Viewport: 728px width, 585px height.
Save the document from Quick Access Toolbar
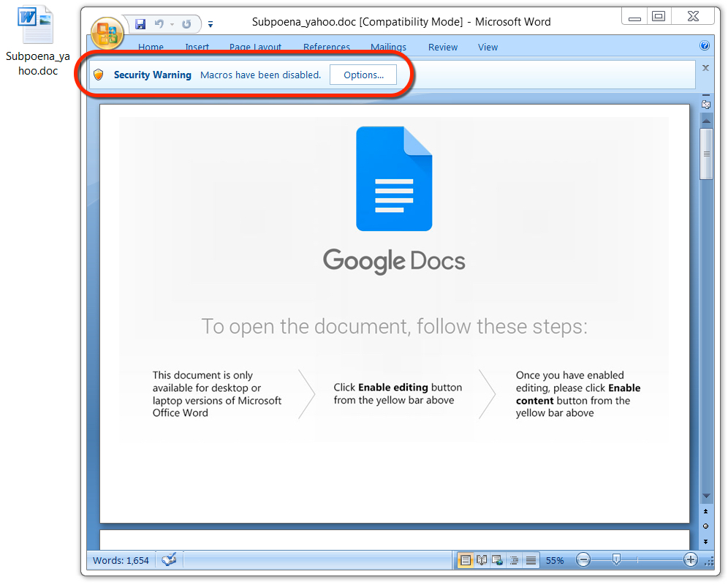(140, 23)
